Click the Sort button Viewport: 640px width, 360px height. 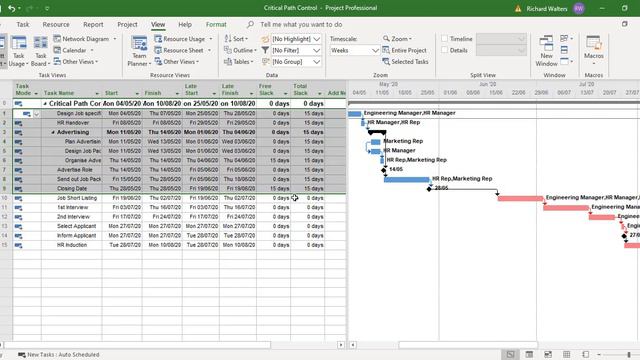(236, 39)
